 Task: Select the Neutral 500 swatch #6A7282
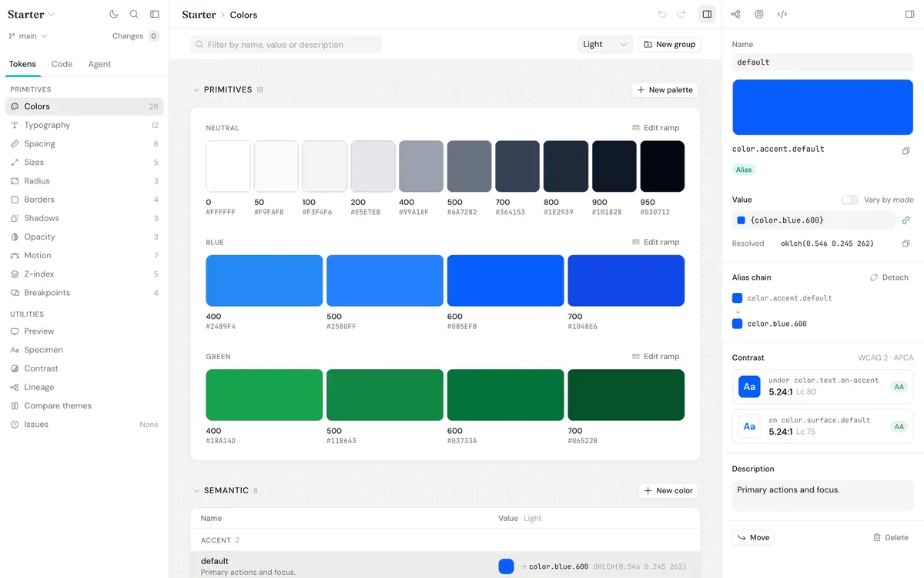click(469, 166)
